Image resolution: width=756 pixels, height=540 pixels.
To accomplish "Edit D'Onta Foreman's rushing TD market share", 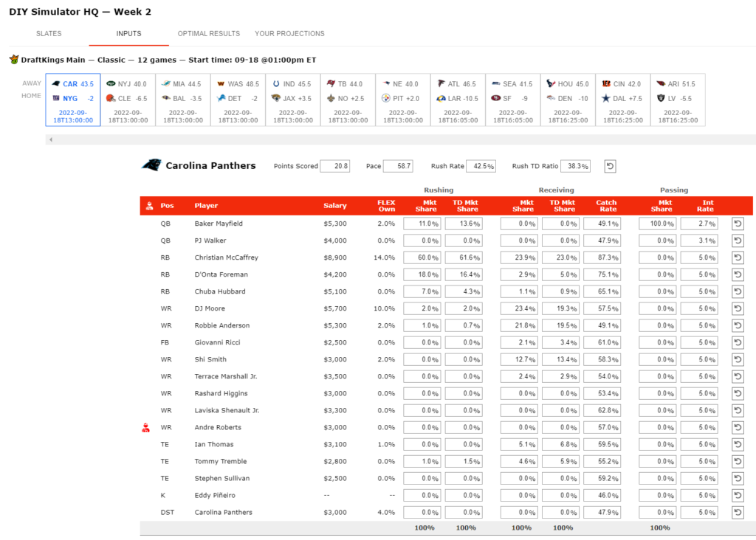I will (x=464, y=274).
